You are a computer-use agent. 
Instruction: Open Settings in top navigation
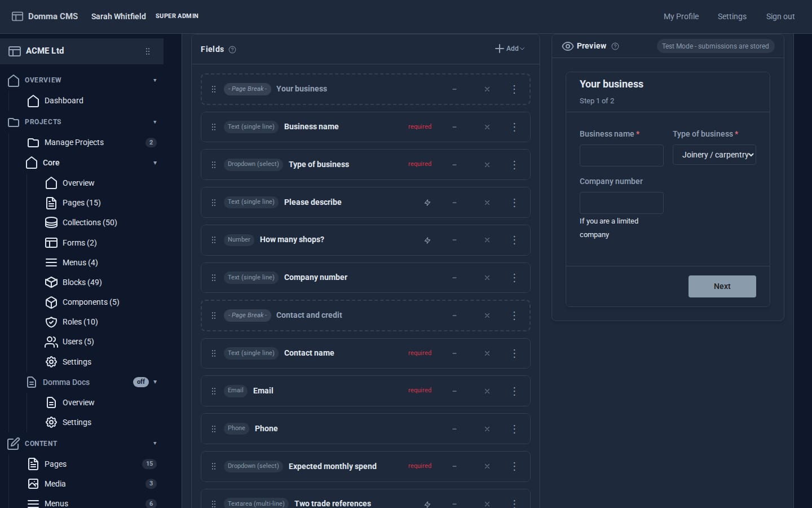click(732, 16)
